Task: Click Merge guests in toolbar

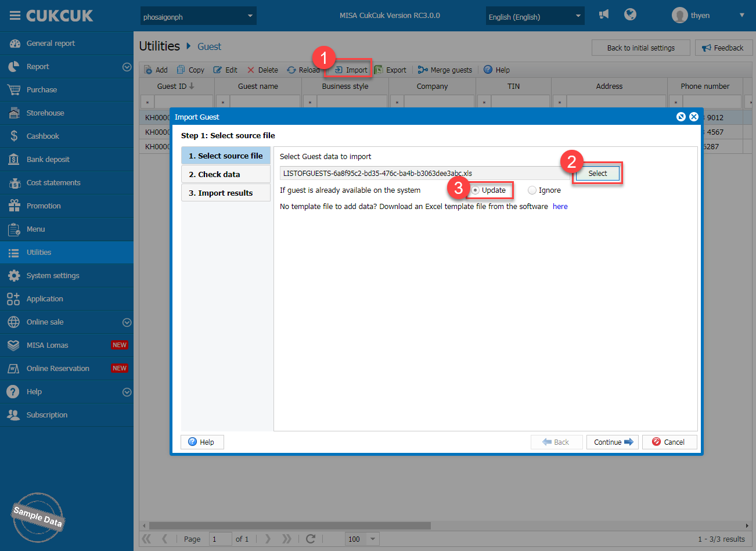Action: point(445,70)
